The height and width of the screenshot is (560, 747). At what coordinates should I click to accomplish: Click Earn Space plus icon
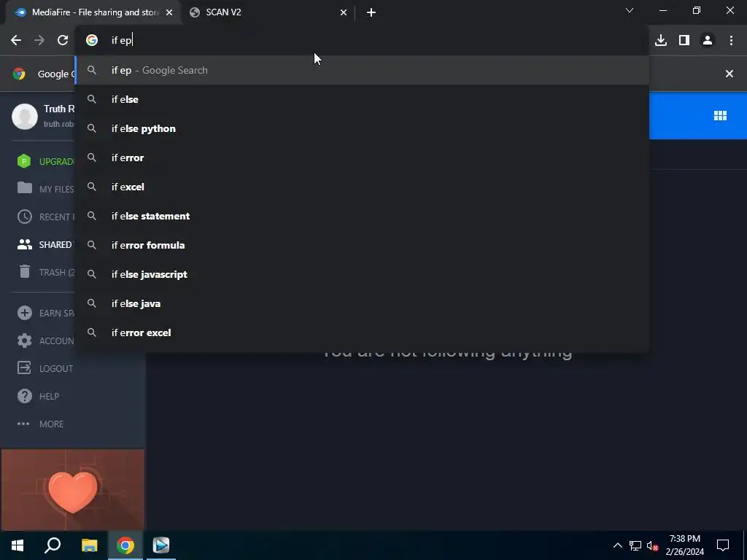point(24,313)
